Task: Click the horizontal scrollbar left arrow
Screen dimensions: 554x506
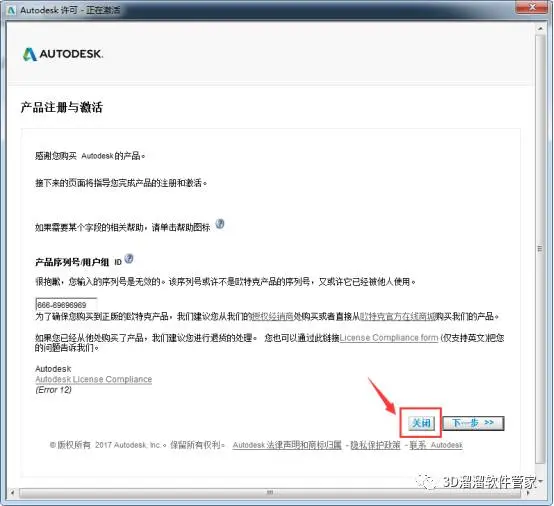Action: [13, 492]
